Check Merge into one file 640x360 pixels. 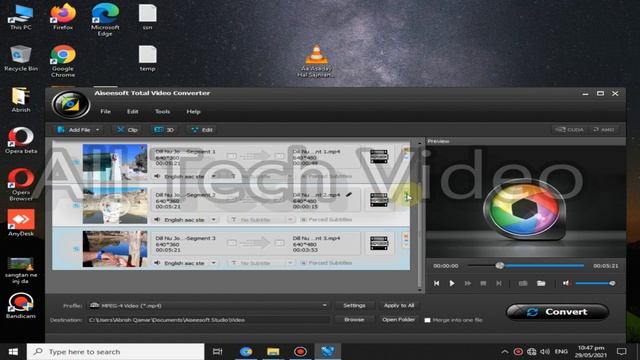click(x=427, y=320)
